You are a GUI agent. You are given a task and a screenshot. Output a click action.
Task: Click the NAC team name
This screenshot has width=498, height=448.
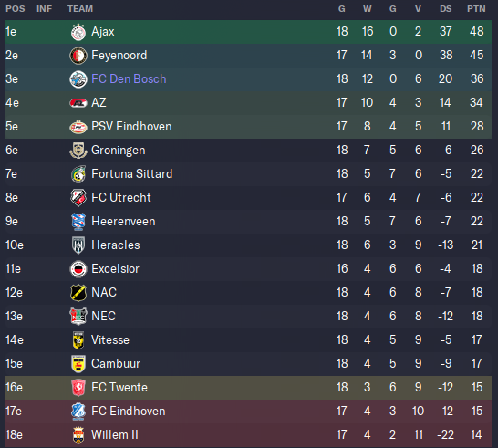[x=104, y=292]
